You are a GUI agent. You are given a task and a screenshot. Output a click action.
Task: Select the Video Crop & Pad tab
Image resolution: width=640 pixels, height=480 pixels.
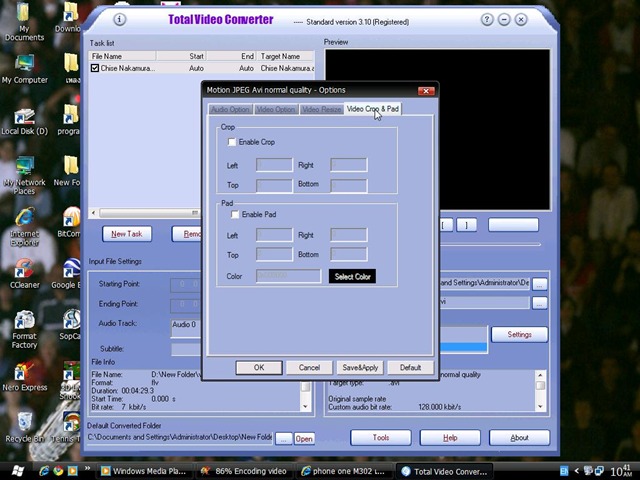pos(373,109)
